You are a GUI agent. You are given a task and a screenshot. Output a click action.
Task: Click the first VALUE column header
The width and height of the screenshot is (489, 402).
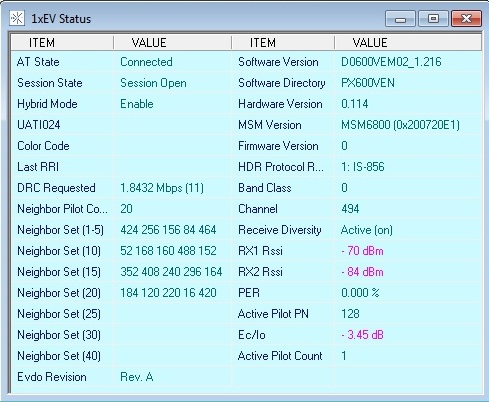172,43
